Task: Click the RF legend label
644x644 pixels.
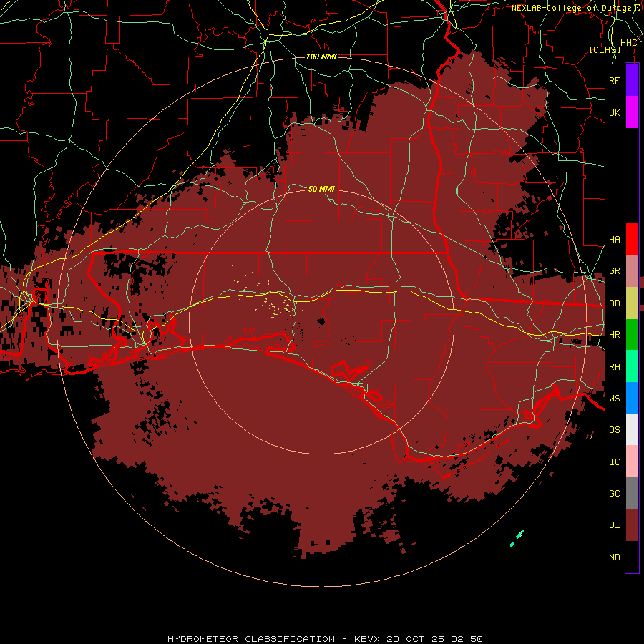Action: pyautogui.click(x=614, y=80)
